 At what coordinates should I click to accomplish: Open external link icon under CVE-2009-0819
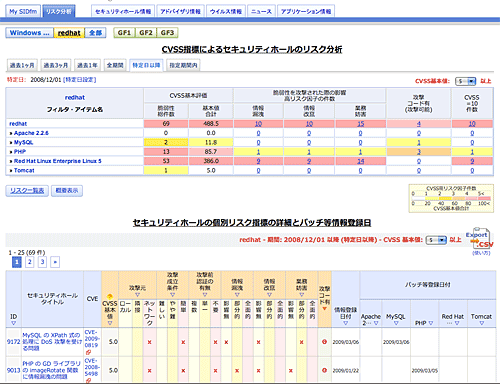(x=88, y=352)
